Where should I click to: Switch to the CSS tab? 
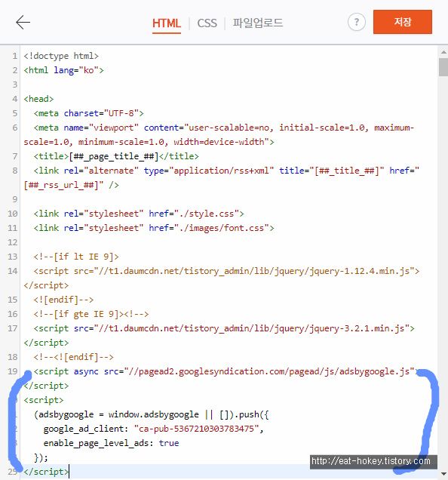[x=207, y=23]
